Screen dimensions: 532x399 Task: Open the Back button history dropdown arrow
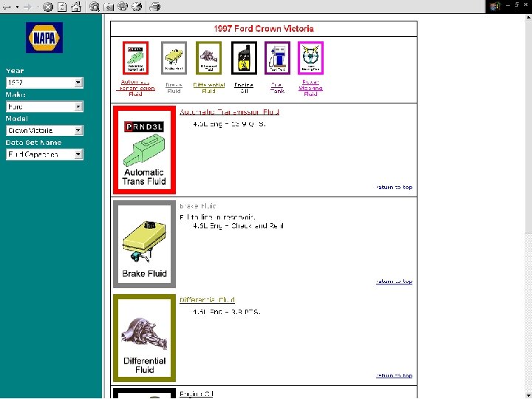point(17,7)
